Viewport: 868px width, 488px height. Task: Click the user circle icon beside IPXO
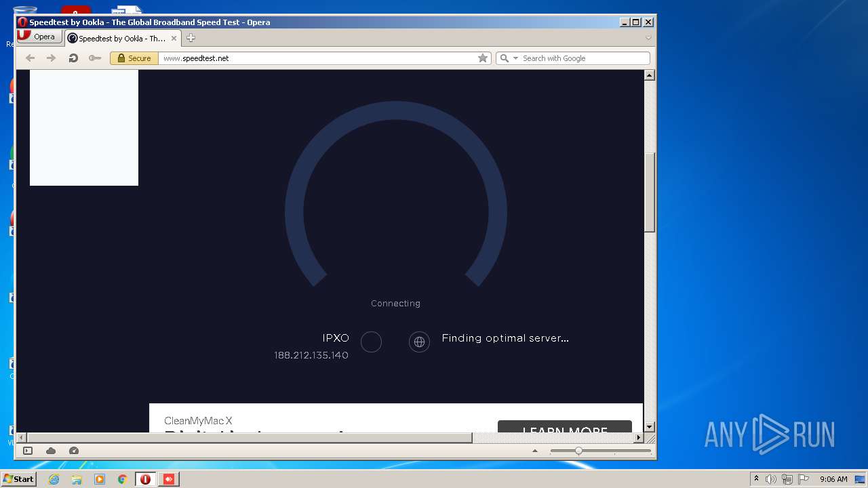pyautogui.click(x=371, y=342)
